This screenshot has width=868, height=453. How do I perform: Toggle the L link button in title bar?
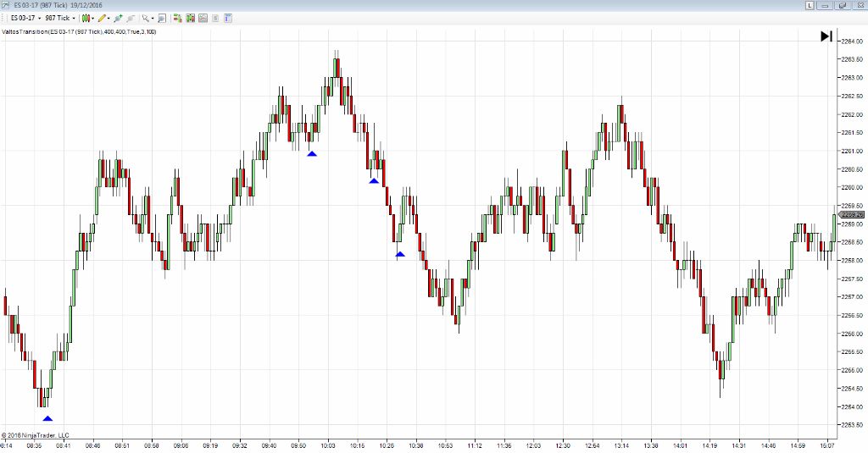pyautogui.click(x=810, y=5)
